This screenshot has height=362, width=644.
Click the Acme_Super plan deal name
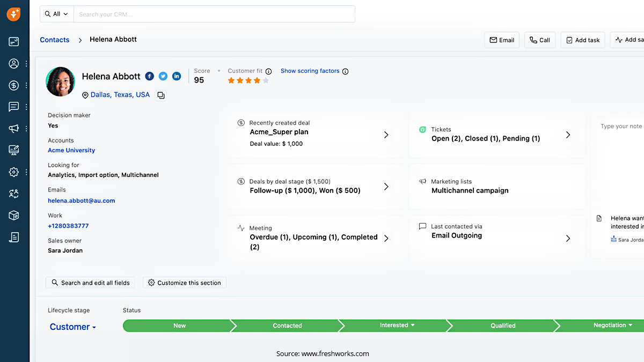pyautogui.click(x=279, y=132)
